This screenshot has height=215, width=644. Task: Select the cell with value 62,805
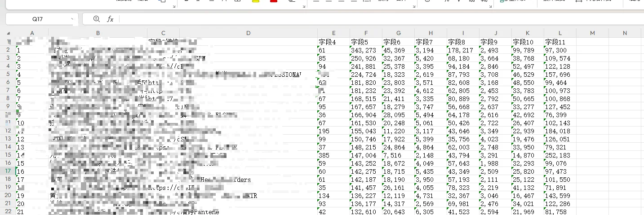463,91
